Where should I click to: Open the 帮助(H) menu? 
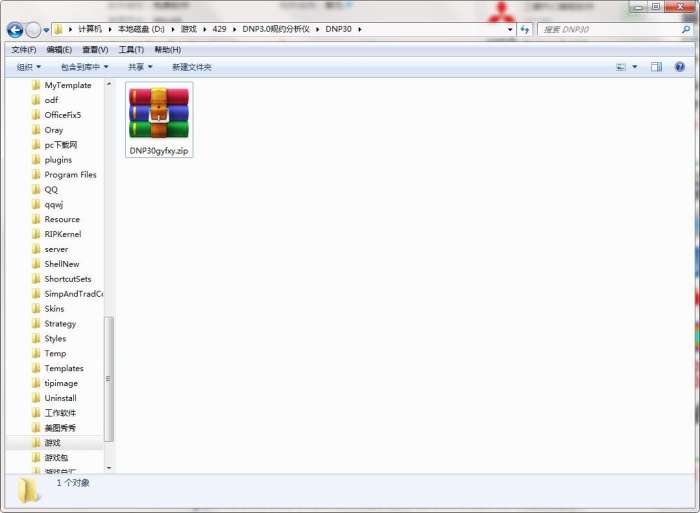[167, 50]
